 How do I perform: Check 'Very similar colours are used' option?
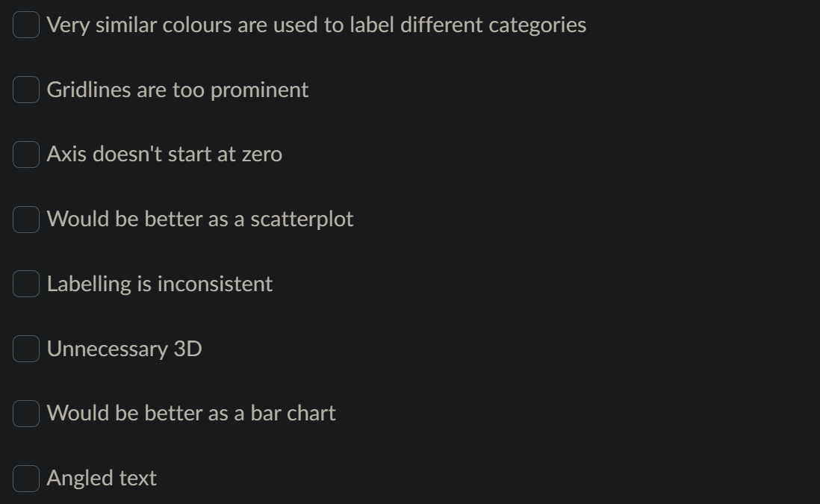pyautogui.click(x=25, y=25)
